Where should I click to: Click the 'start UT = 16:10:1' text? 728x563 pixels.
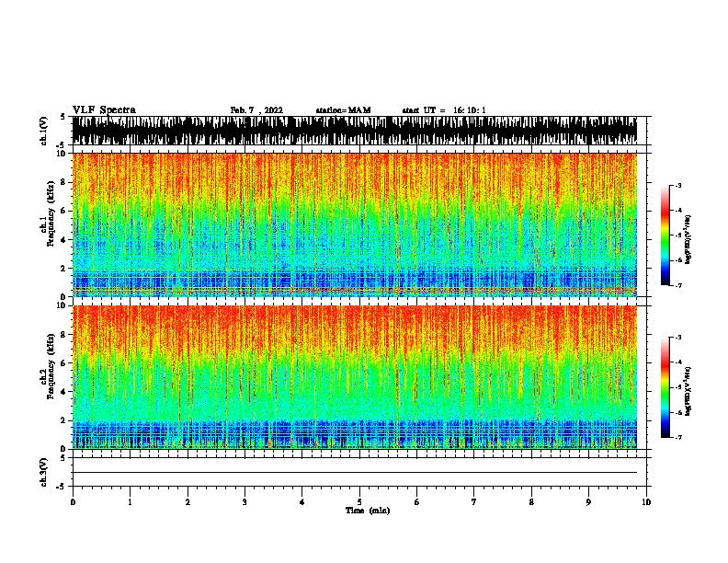(444, 110)
